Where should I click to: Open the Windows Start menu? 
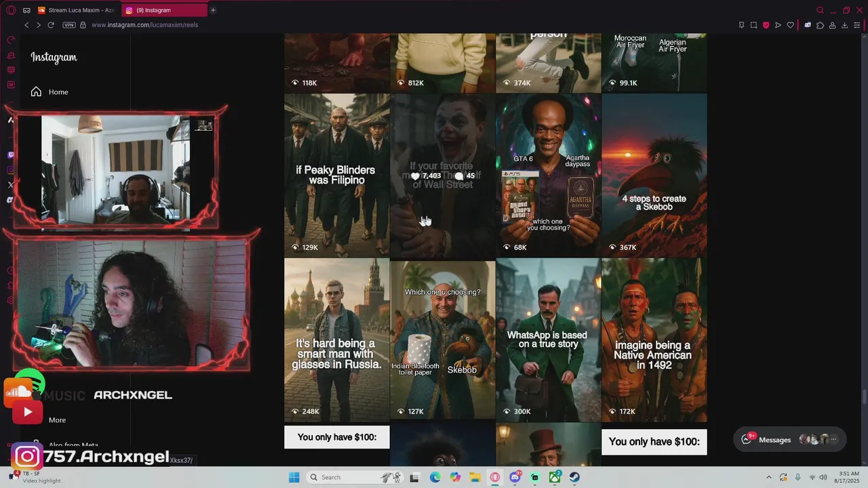294,477
